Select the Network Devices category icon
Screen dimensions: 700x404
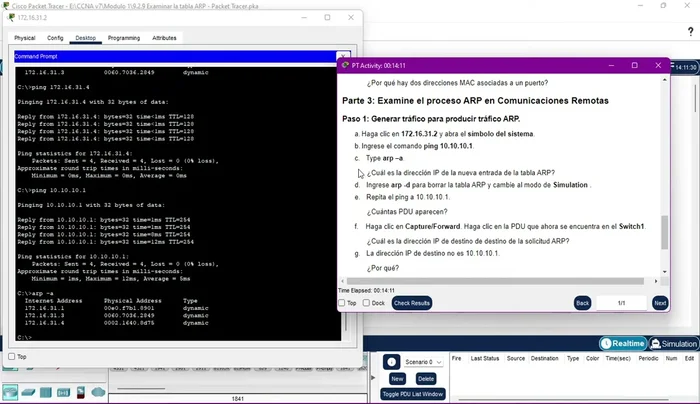tap(10, 392)
